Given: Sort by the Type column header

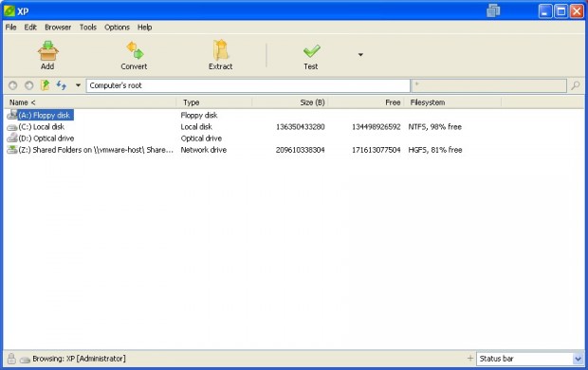Looking at the screenshot, I should coord(214,102).
